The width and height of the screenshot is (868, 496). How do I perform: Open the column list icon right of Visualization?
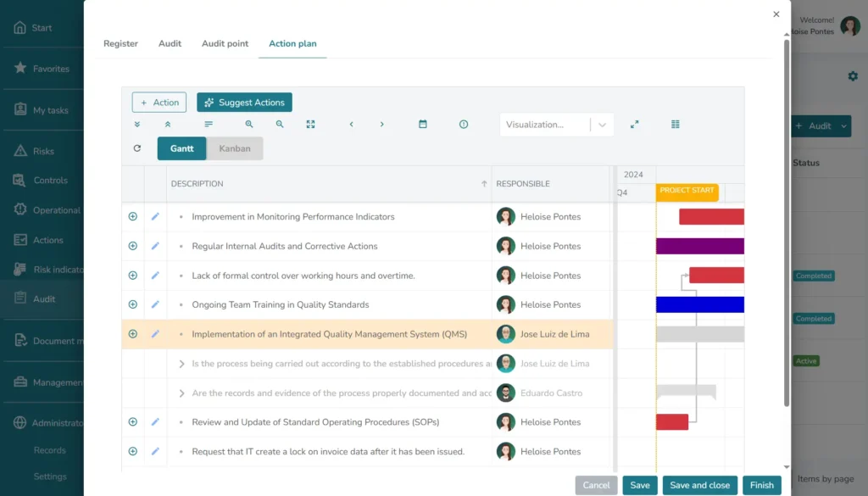tap(676, 125)
